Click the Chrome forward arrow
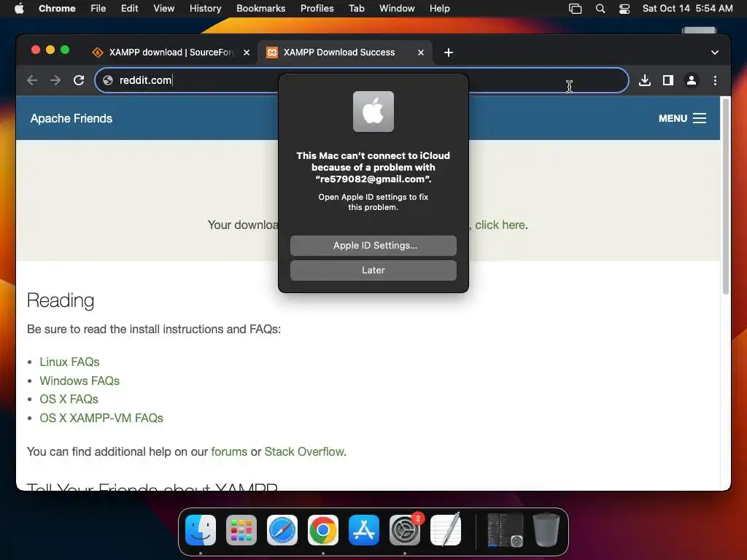The width and height of the screenshot is (747, 560). 55,80
